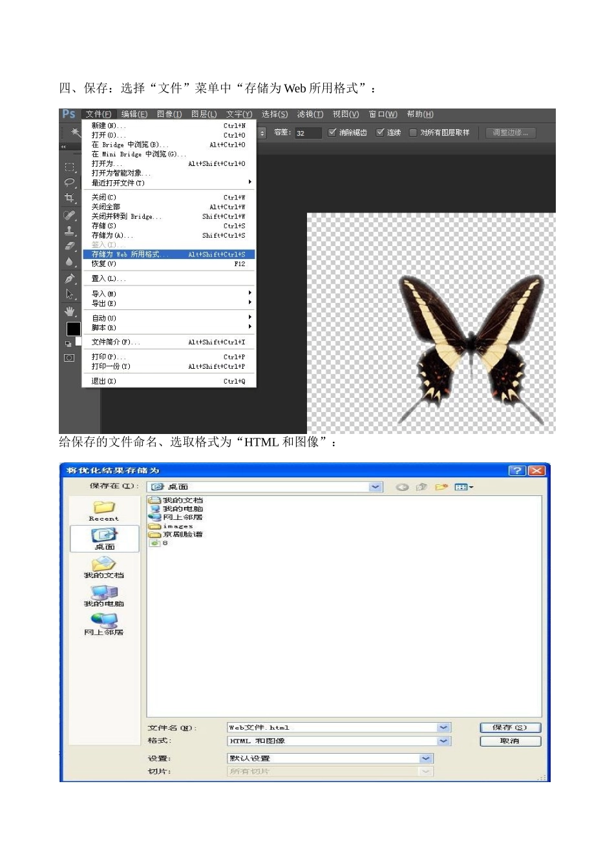Select the 京剧脸谱 folder in file list
The image size is (614, 868).
[x=176, y=535]
